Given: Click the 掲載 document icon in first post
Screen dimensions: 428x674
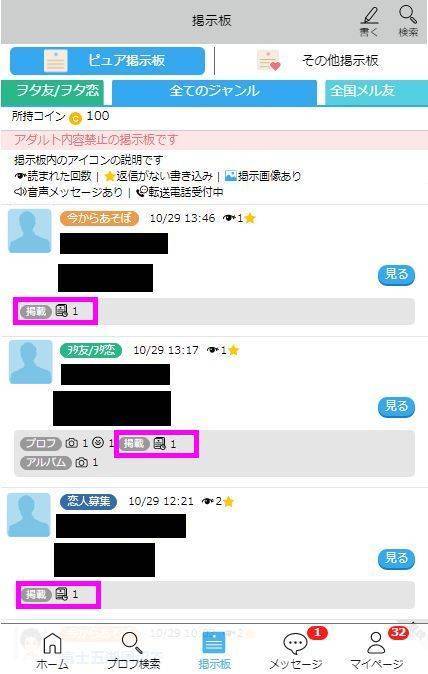Looking at the screenshot, I should click(62, 310).
